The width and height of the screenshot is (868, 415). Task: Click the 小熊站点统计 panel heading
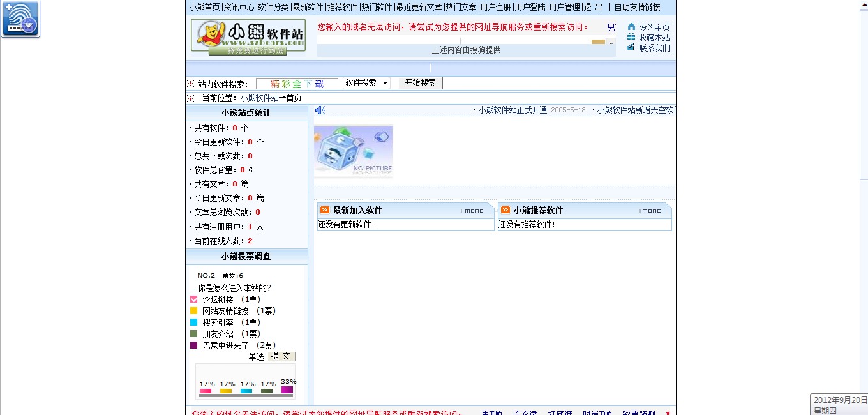(x=246, y=112)
